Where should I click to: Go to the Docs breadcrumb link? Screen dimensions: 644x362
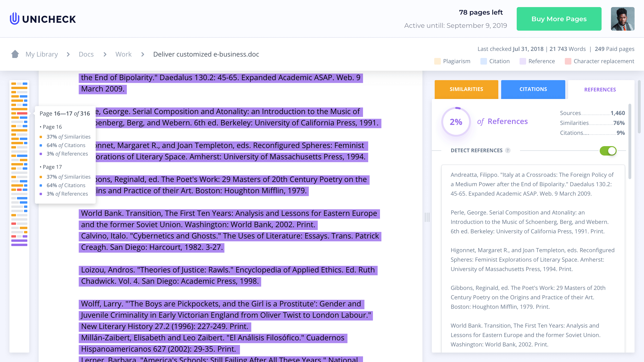[x=86, y=54]
